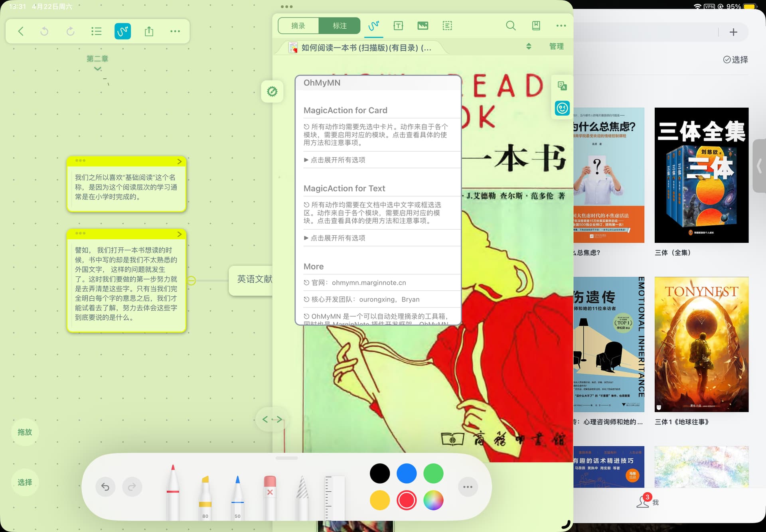Open drawing palette more options
Screen dimensions: 766x532
(468, 487)
